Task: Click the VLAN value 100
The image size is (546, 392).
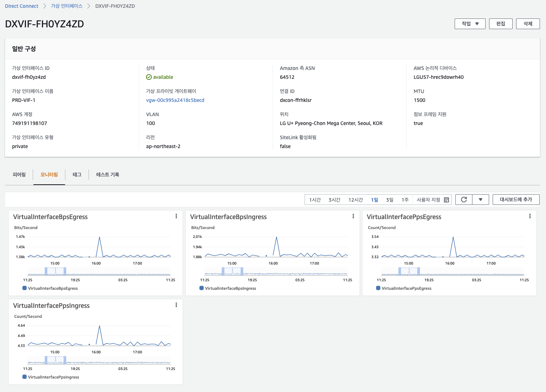Action: [x=151, y=123]
